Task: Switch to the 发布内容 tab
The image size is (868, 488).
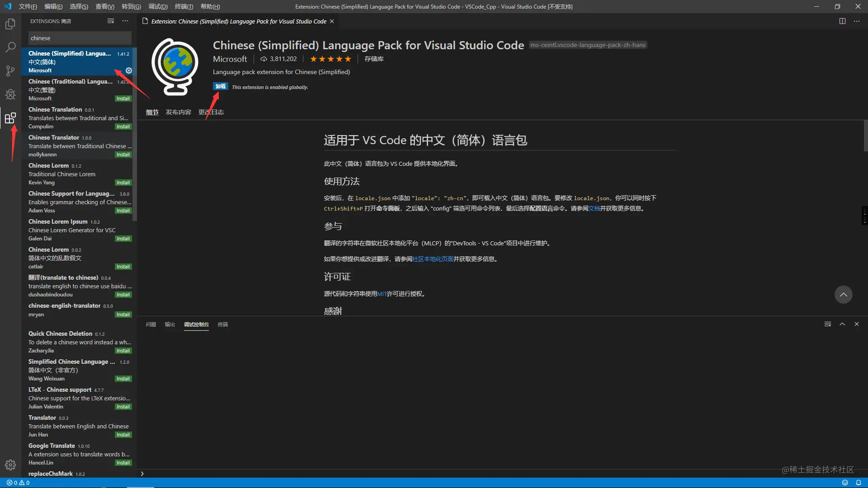Action: click(x=178, y=112)
